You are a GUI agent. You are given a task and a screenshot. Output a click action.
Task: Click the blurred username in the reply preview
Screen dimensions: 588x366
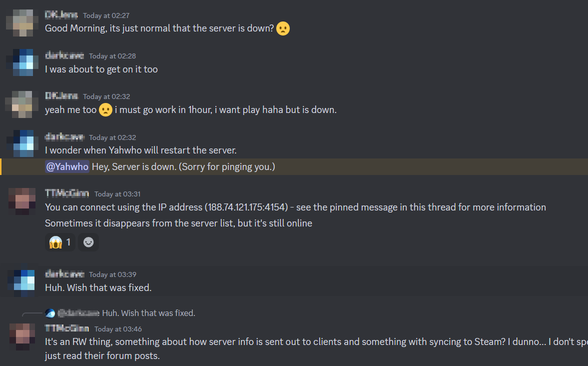tap(78, 313)
